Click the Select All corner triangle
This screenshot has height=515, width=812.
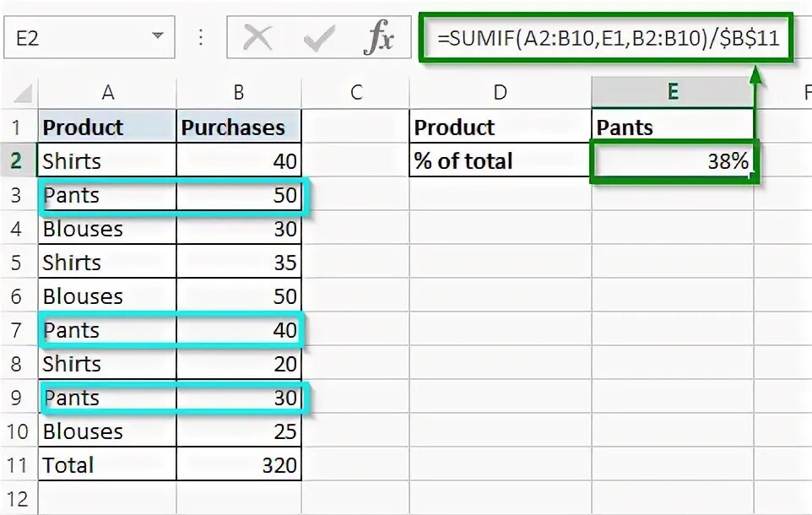pyautogui.click(x=23, y=93)
